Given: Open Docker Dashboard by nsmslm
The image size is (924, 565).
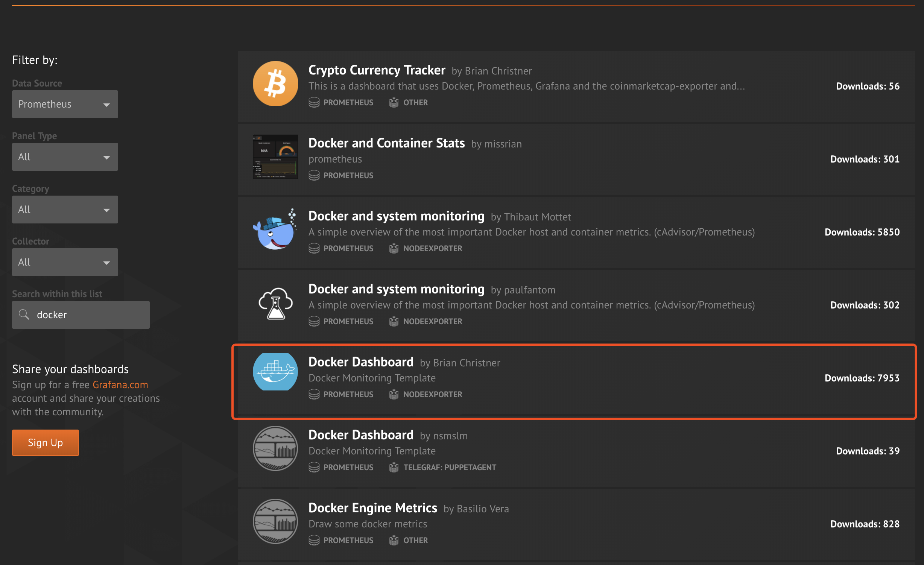Looking at the screenshot, I should (x=361, y=435).
